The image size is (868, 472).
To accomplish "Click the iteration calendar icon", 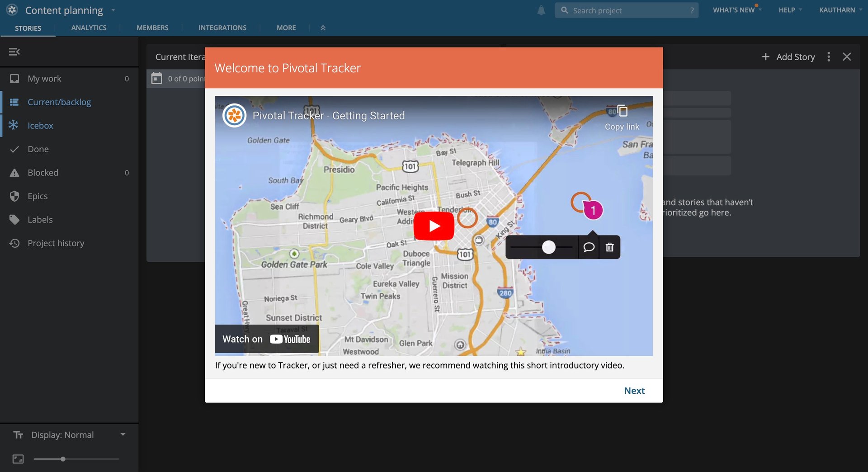I will pos(156,78).
